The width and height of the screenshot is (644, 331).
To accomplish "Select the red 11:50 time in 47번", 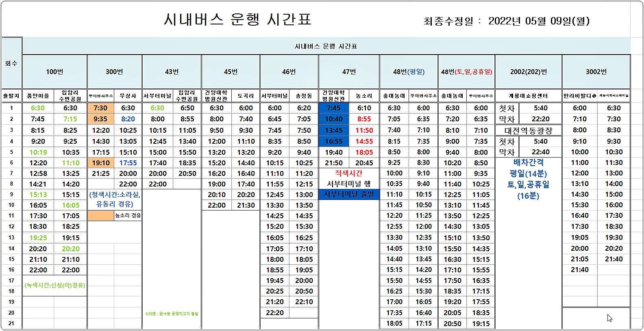I will click(x=364, y=130).
